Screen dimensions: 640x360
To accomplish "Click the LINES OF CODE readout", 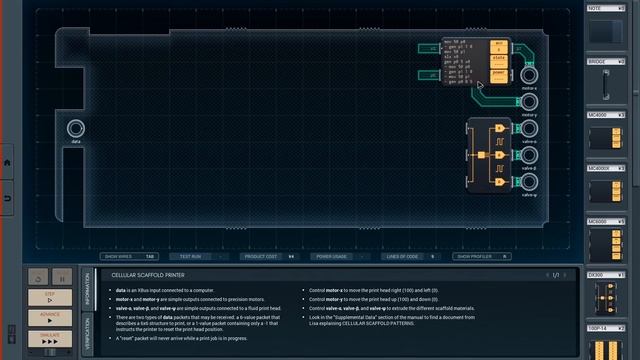I will pos(410,256).
